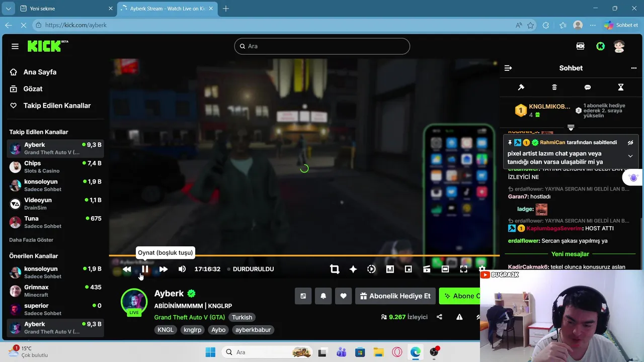Toggle follow with the heart button

tap(343, 296)
